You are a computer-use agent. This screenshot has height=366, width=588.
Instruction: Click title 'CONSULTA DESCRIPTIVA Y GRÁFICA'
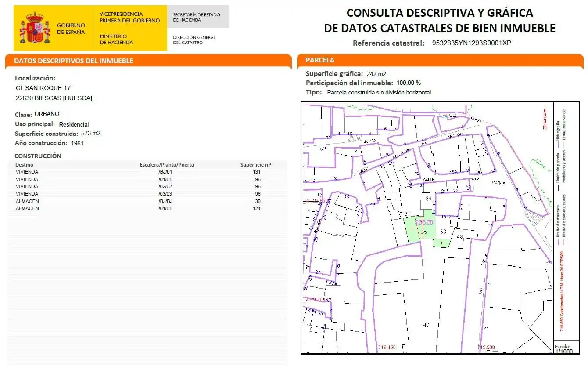[x=440, y=13]
